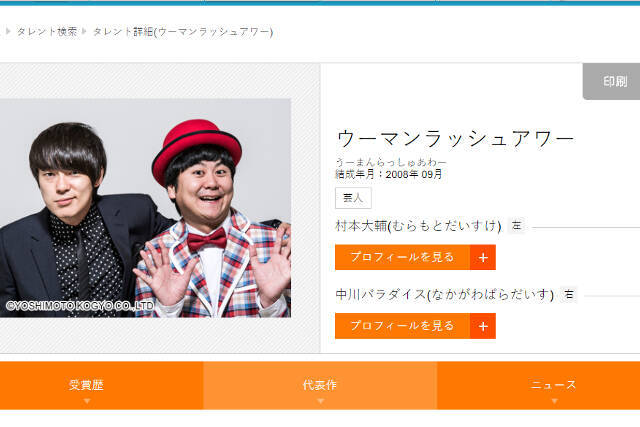Click the 左 icon next to 中川パラダイス
The width and height of the screenshot is (640, 427).
pyautogui.click(x=569, y=294)
